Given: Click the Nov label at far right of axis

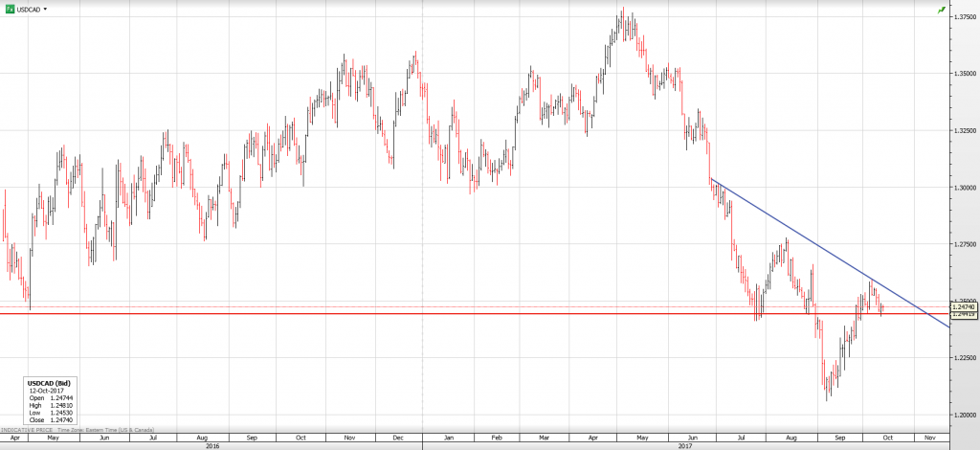Looking at the screenshot, I should (x=927, y=437).
